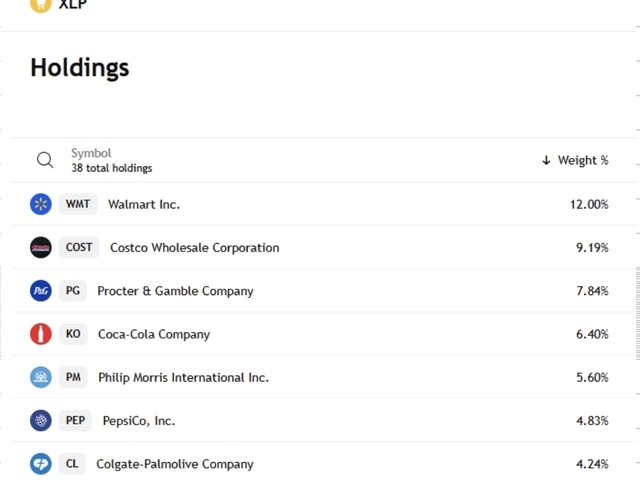Click the Procter & Gamble logo icon

point(41,291)
